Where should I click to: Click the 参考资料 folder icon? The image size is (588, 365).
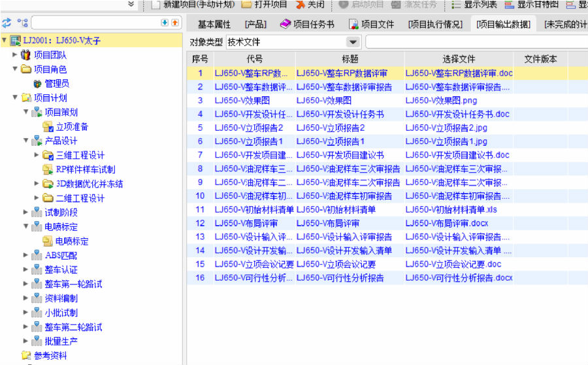click(x=26, y=355)
